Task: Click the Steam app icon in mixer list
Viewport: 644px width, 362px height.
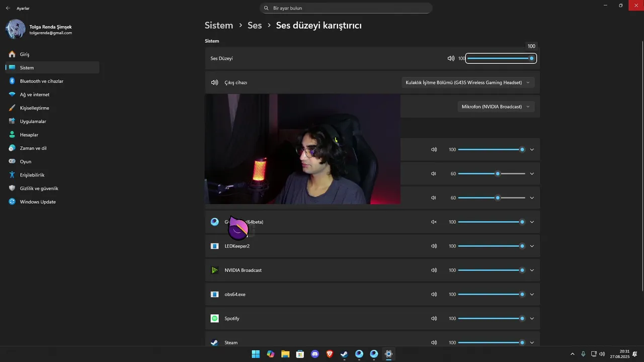Action: (x=215, y=342)
